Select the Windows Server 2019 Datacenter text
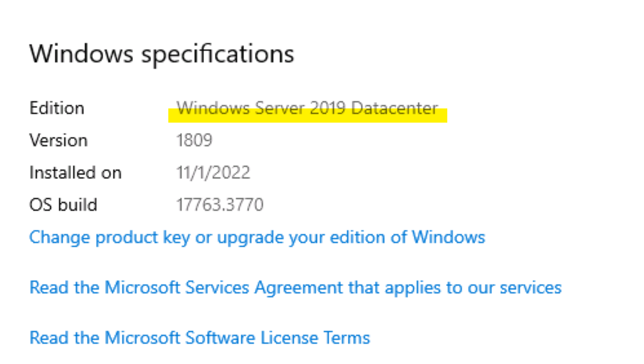This screenshot has height=364, width=644. pos(307,108)
